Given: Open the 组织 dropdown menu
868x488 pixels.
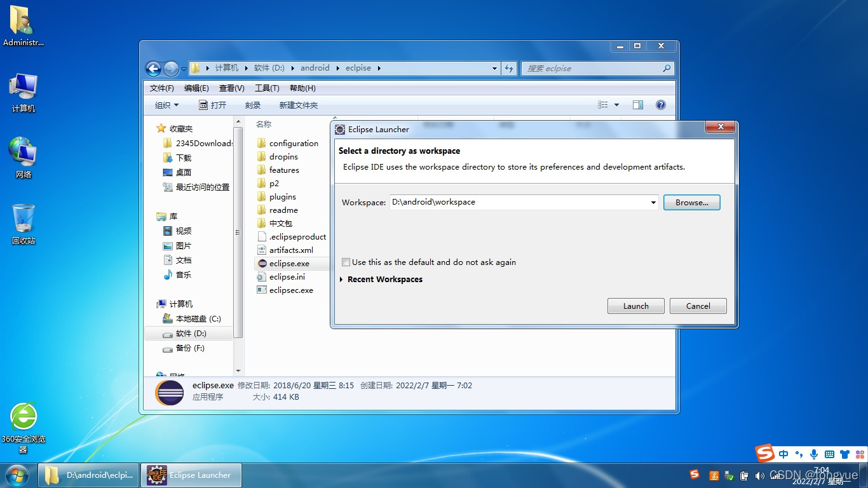Looking at the screenshot, I should pyautogui.click(x=167, y=105).
